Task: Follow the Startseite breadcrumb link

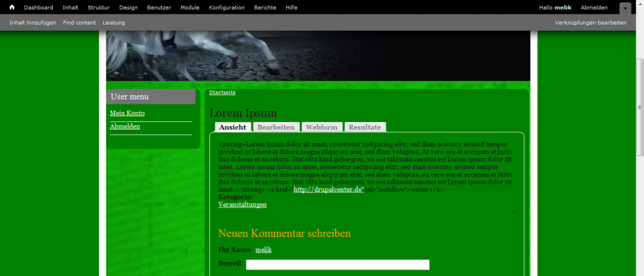Action: coord(223,92)
